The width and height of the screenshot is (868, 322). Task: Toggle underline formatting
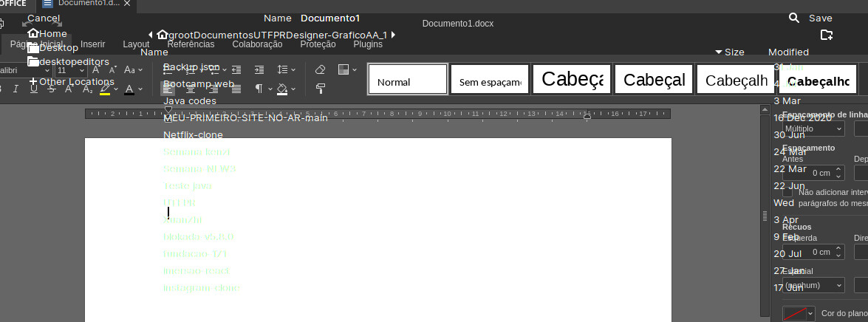[x=33, y=89]
